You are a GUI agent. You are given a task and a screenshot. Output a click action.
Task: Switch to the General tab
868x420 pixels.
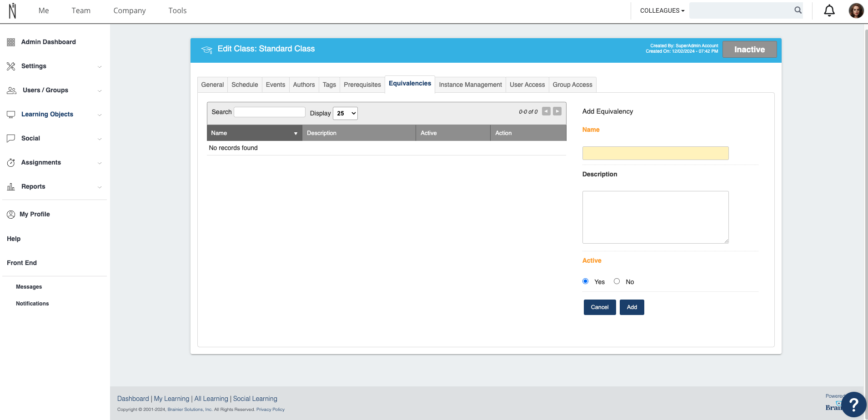212,85
